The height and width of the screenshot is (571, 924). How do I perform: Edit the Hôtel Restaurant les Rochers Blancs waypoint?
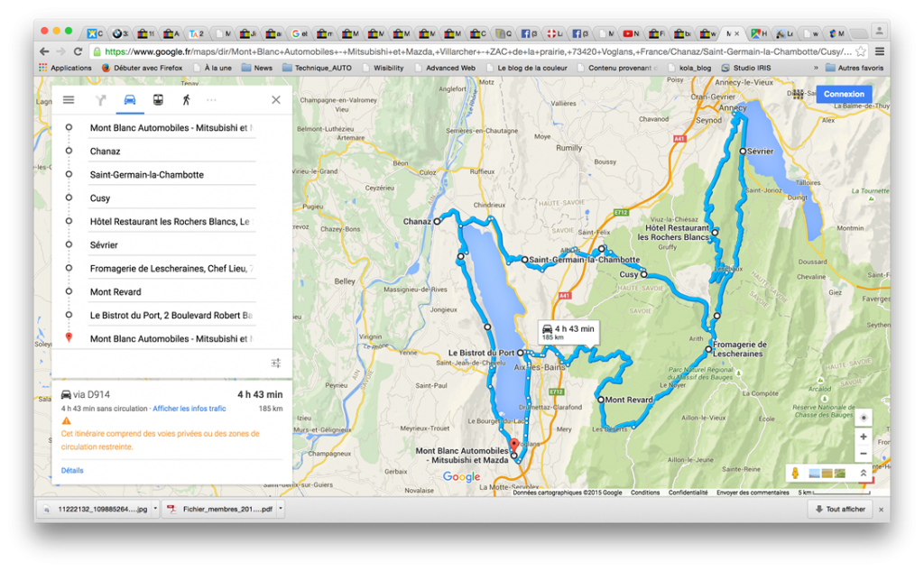pos(172,222)
